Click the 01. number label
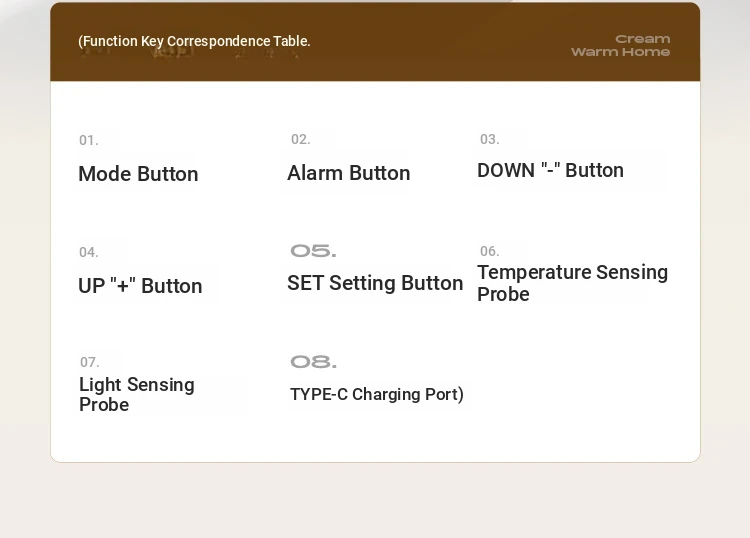Screen dimensions: 750x538 (88, 141)
